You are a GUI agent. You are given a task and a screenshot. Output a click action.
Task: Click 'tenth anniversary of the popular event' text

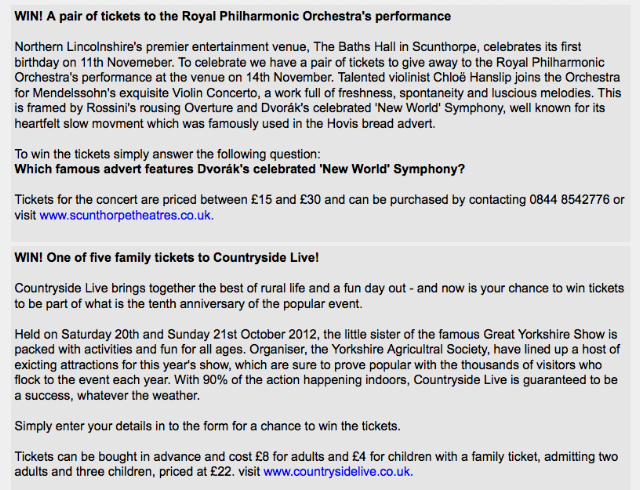tap(255, 304)
